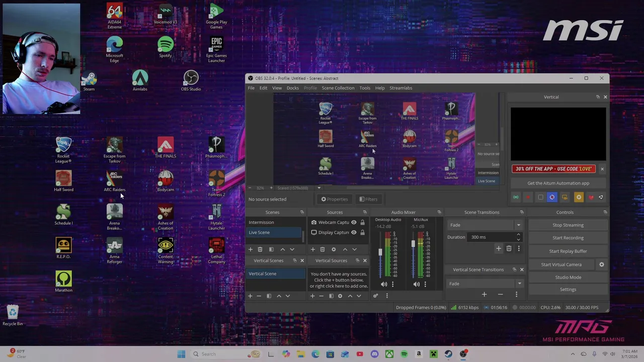Increase transition Duration with up arrow
Viewport: 644px width, 362px height.
(x=518, y=235)
